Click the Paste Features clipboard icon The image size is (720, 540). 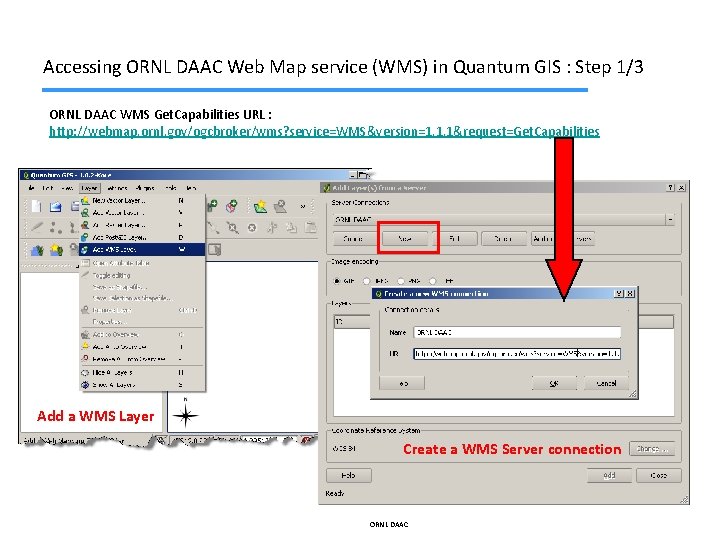[311, 227]
